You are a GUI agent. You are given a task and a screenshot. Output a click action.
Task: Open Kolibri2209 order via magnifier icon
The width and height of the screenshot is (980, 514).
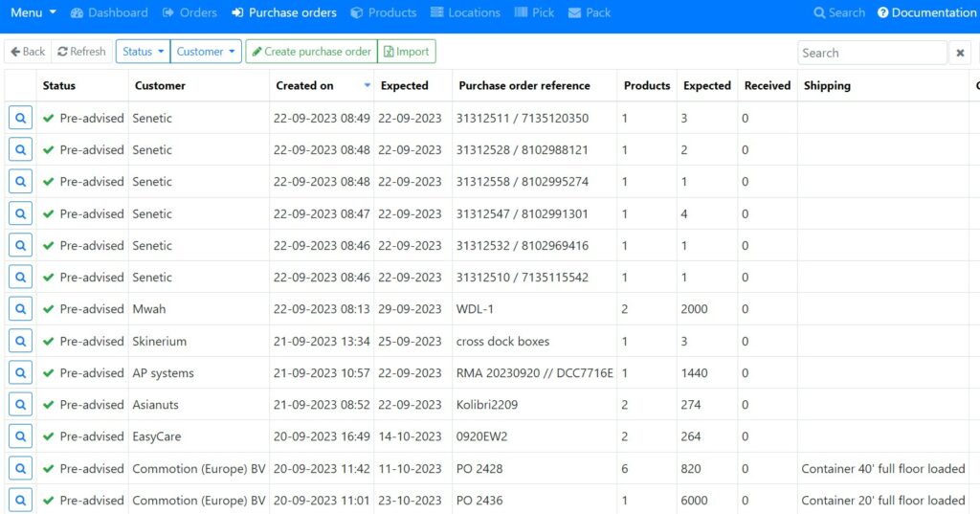coord(20,405)
